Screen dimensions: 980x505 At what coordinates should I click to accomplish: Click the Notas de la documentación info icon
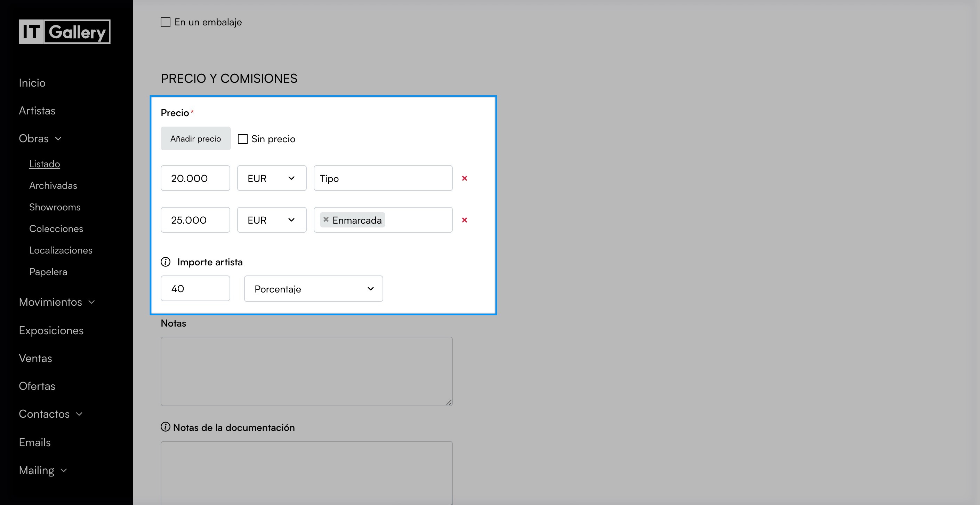[166, 427]
